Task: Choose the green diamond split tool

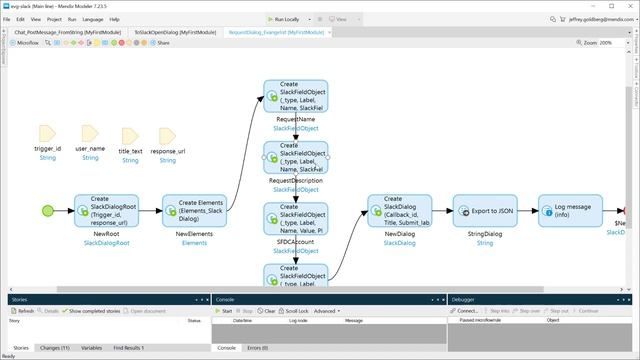Action: click(73, 42)
